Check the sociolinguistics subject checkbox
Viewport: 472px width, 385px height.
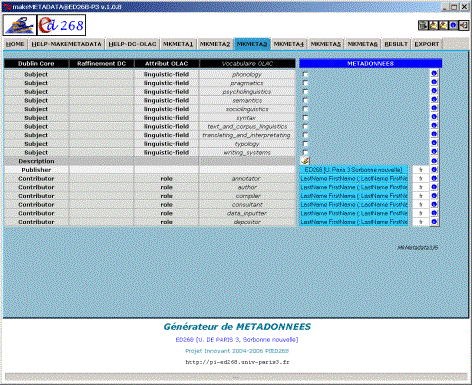305,109
